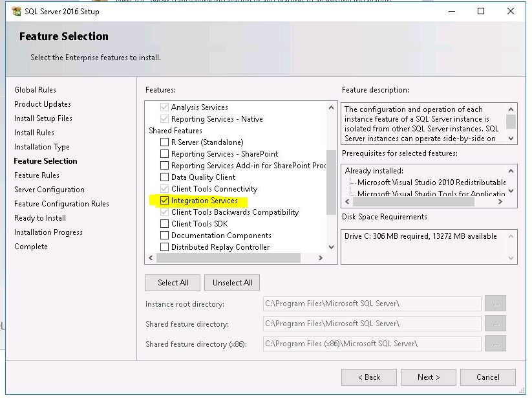Image resolution: width=532 pixels, height=398 pixels.
Task: Click the Shared feature directory field
Action: click(372, 324)
